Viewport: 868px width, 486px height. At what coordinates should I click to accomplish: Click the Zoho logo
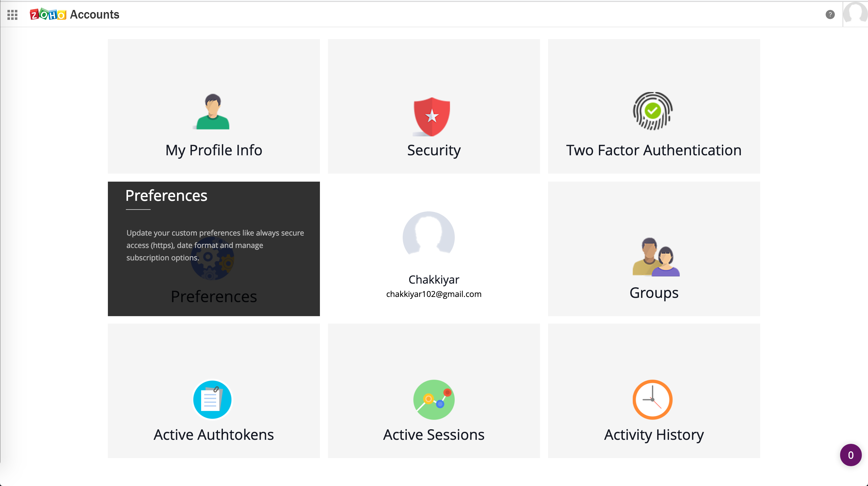(x=48, y=15)
